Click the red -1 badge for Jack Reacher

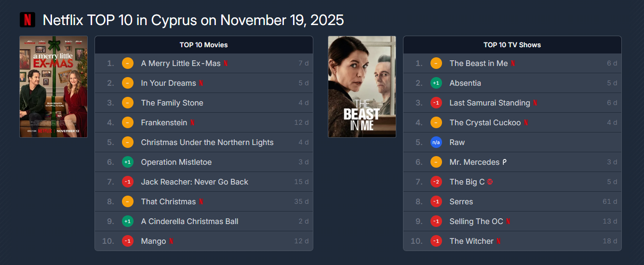(x=128, y=182)
